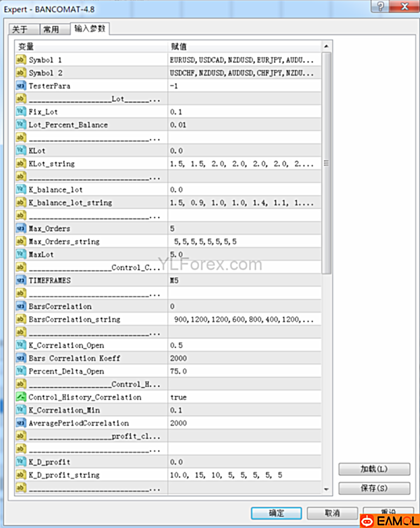
Task: Click the integer icon beside TIMEFRAMES
Action: pos(21,280)
